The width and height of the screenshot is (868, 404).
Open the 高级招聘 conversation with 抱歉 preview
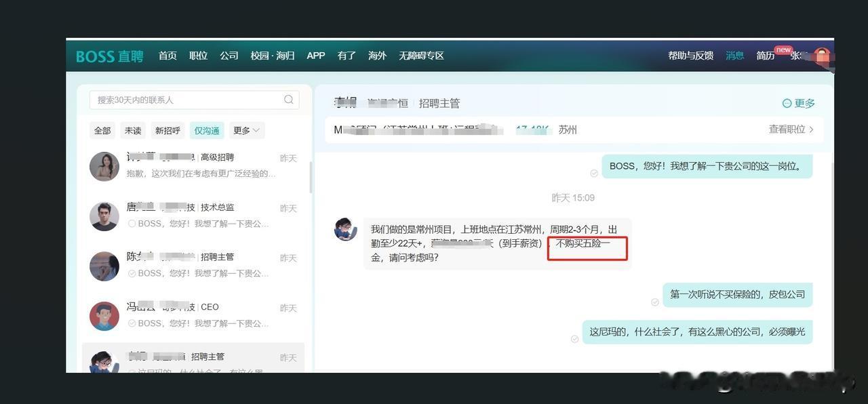[x=193, y=166]
